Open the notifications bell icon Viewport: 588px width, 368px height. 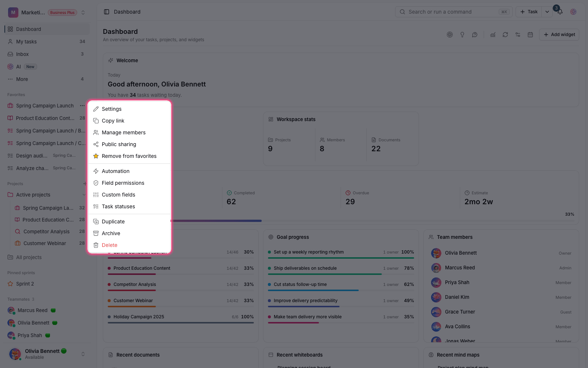click(560, 12)
